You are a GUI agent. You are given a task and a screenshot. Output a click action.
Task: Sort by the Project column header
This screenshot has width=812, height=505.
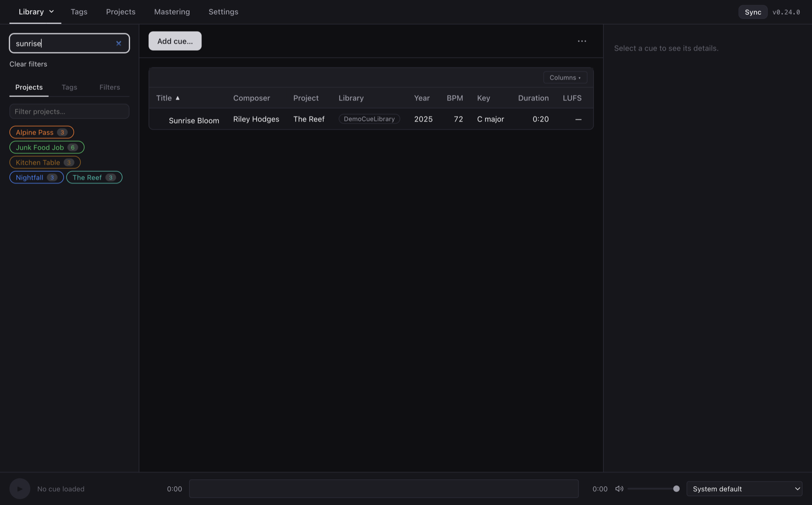click(306, 98)
